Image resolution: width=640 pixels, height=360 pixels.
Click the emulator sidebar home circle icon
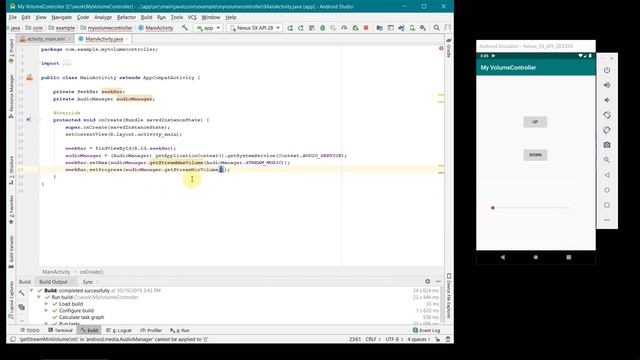click(x=607, y=190)
